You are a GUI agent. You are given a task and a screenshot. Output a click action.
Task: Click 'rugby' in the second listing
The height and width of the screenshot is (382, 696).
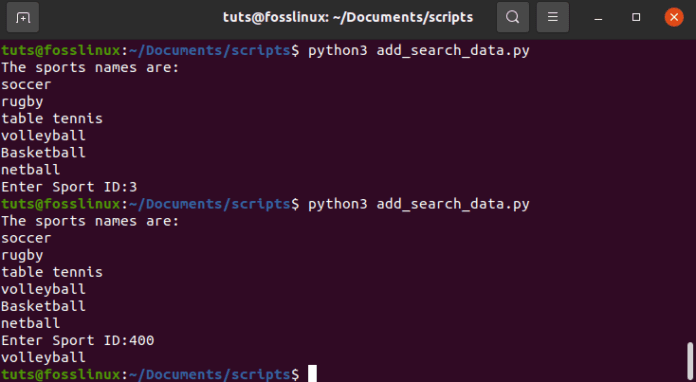(22, 256)
